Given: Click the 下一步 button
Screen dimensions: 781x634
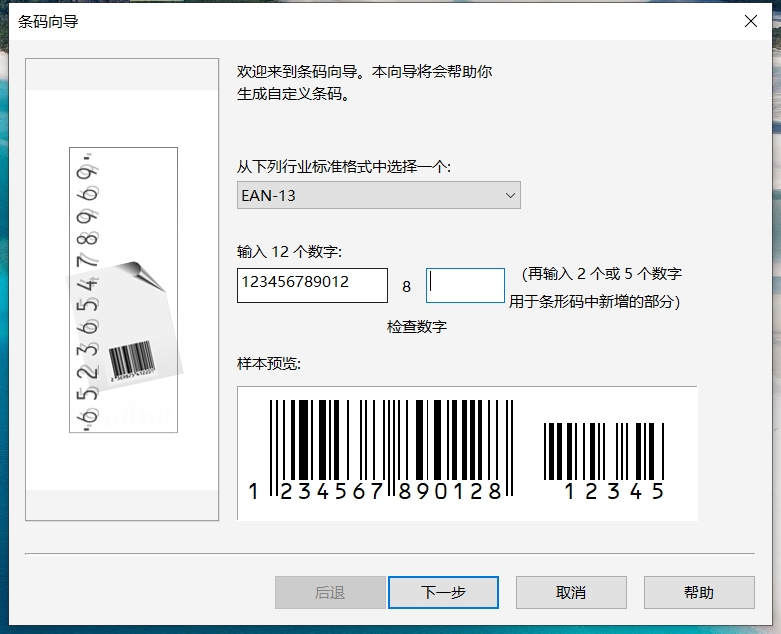Looking at the screenshot, I should click(x=443, y=592).
